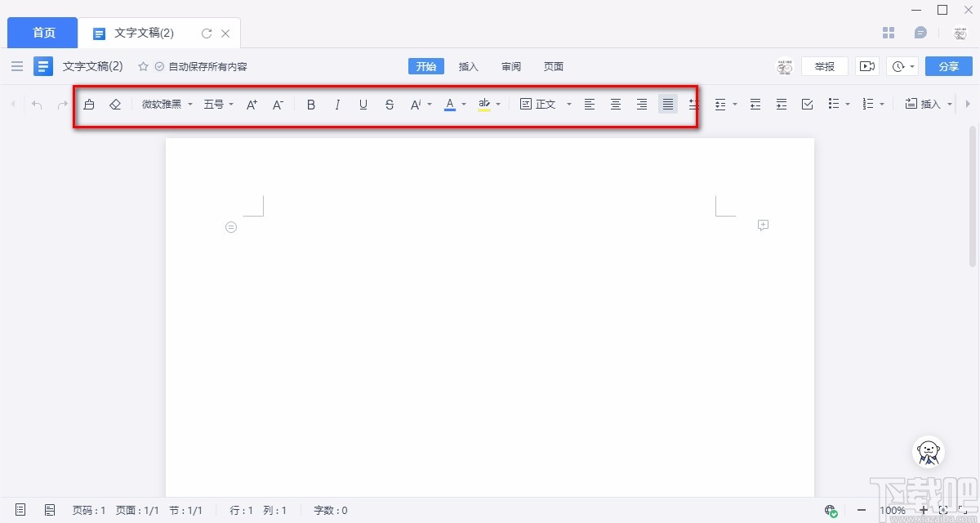Image resolution: width=980 pixels, height=523 pixels.
Task: Click the increase indent icon
Action: 782,104
